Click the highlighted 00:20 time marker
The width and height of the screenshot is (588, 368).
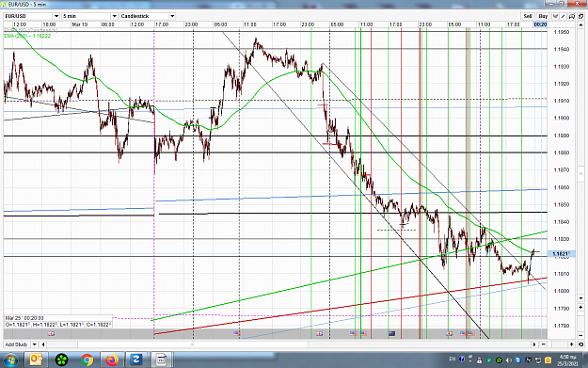pyautogui.click(x=540, y=24)
